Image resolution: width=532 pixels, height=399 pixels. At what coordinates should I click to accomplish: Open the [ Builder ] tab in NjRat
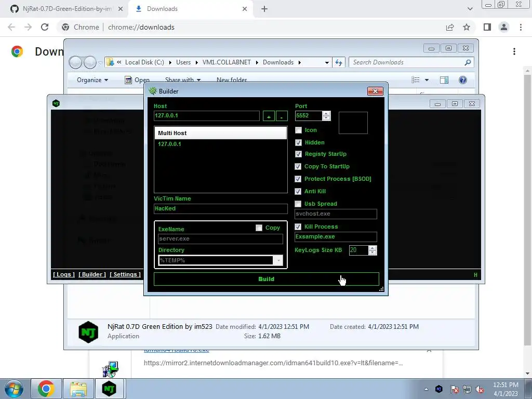coord(92,274)
